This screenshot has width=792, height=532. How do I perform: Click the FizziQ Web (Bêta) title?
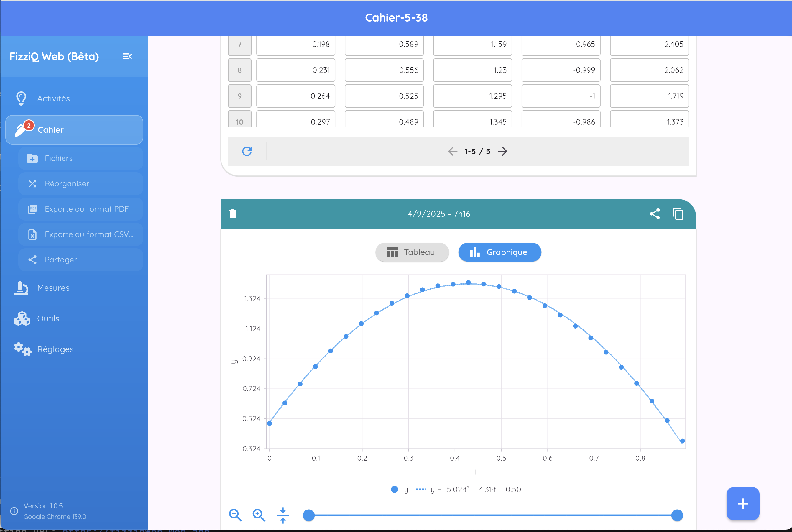(54, 56)
